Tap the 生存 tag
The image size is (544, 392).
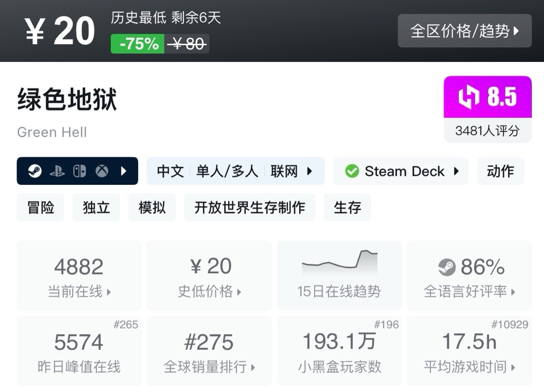[x=347, y=207]
